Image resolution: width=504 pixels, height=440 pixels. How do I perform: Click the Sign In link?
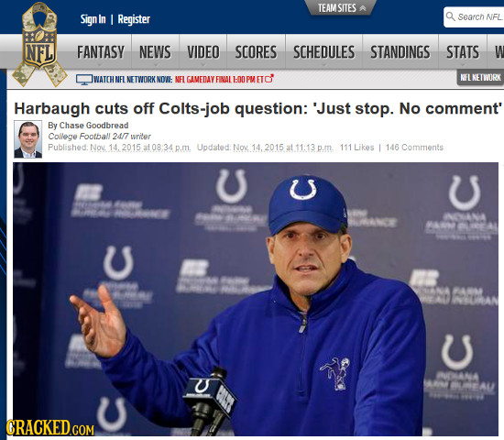point(93,19)
